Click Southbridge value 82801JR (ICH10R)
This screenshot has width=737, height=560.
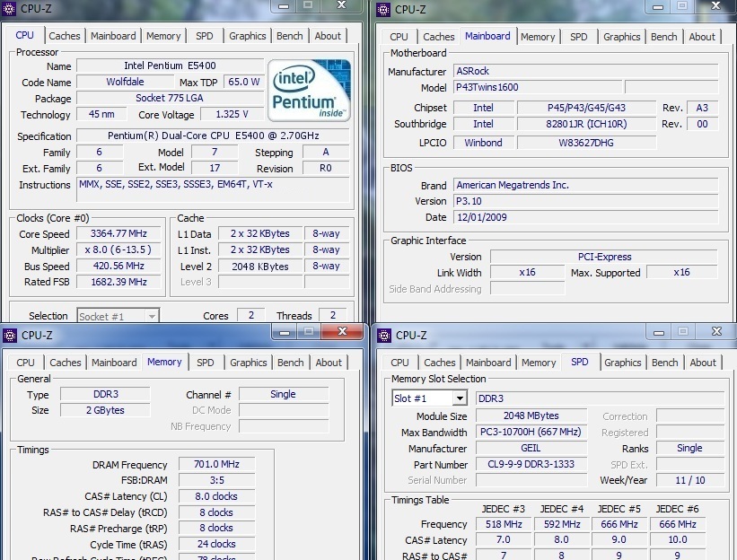coord(586,124)
